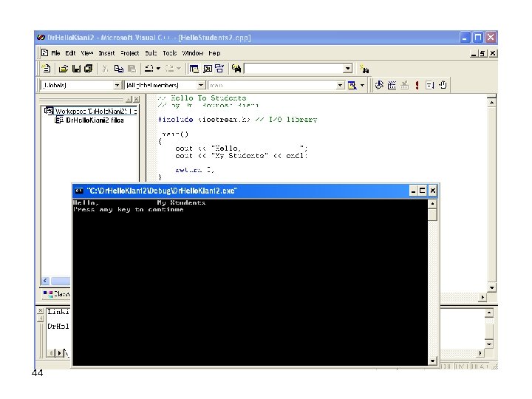This screenshot has width=532, height=399.
Task: Open the Redo history dropdown arrow
Action: click(x=179, y=69)
